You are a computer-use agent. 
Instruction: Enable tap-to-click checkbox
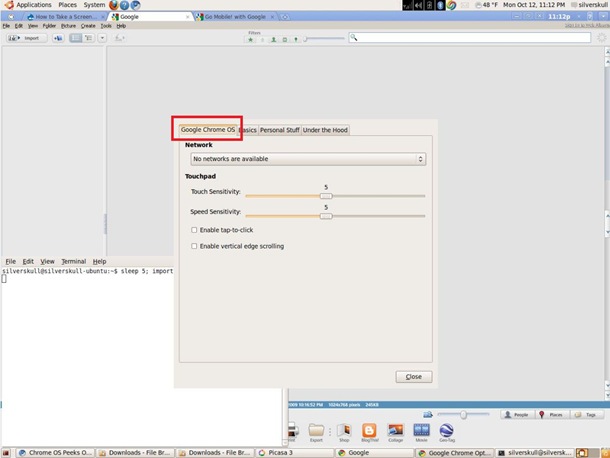pyautogui.click(x=194, y=230)
